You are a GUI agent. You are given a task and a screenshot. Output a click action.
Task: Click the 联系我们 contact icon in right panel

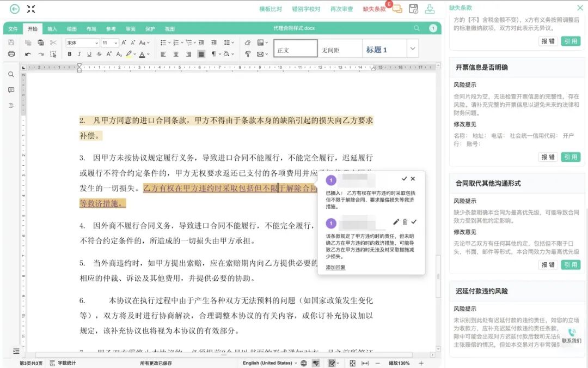(x=572, y=333)
